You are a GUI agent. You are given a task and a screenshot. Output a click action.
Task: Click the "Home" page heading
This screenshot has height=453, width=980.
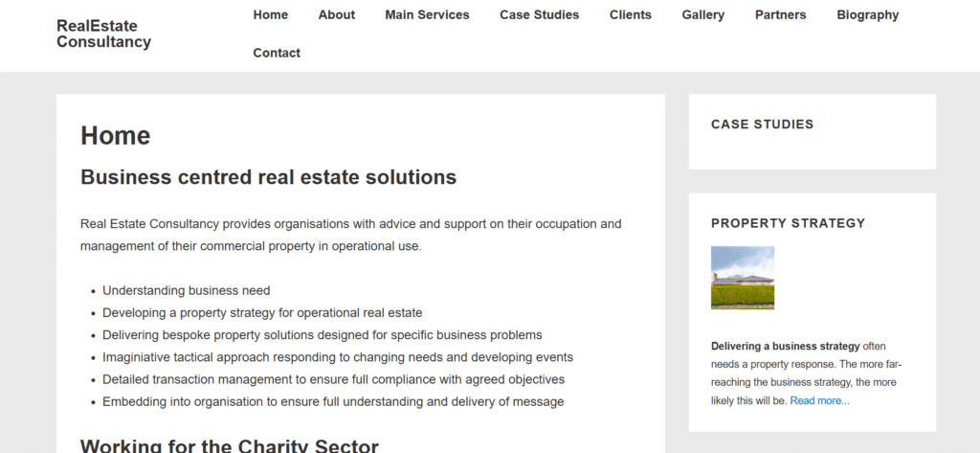click(116, 136)
